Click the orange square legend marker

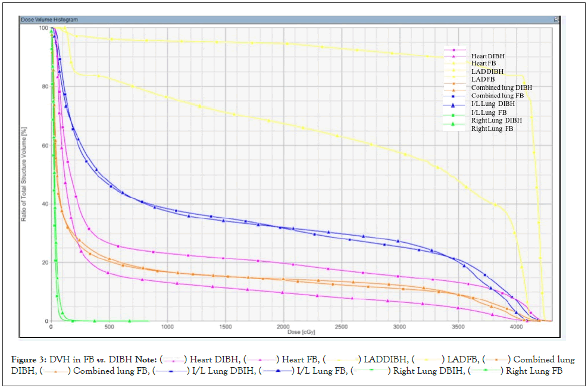point(455,83)
